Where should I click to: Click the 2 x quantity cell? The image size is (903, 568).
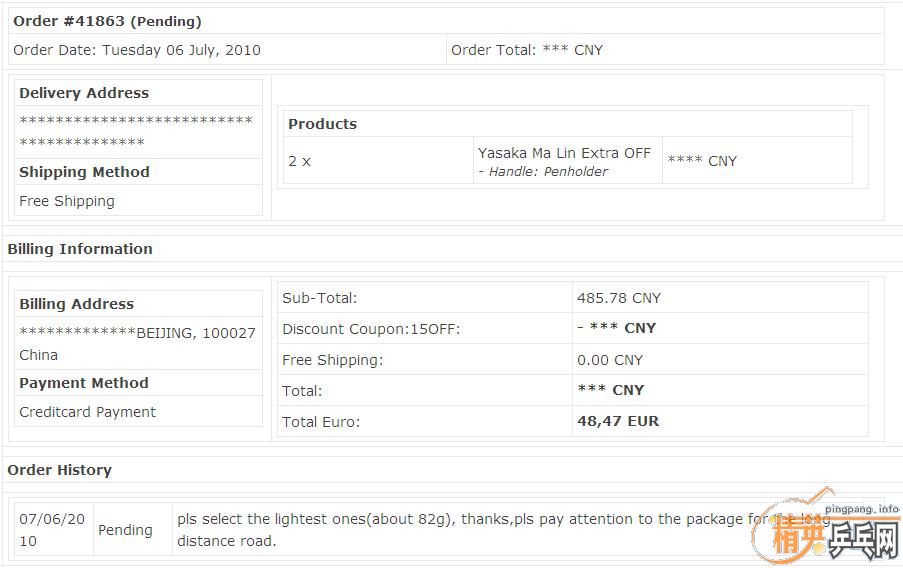(x=299, y=161)
